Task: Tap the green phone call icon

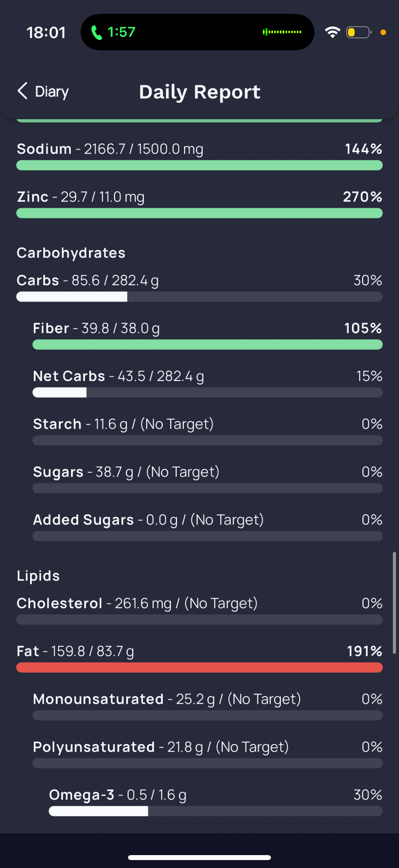Action: (97, 33)
